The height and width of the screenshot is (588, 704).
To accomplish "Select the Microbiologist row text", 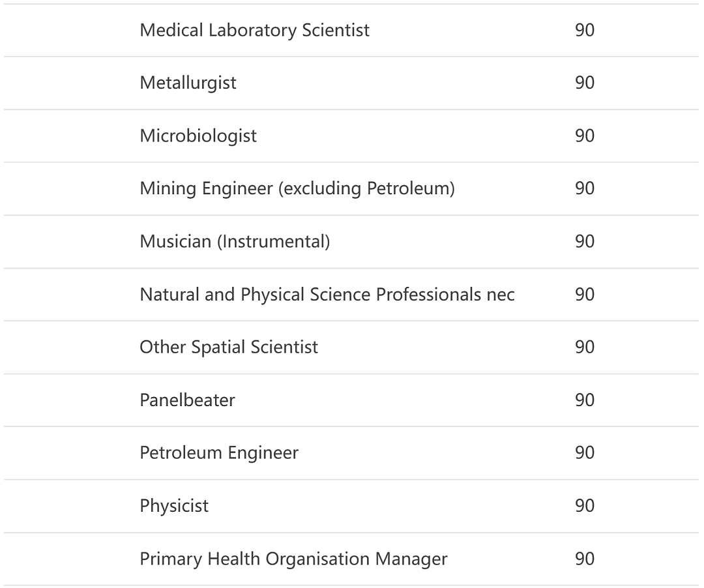I will [198, 136].
